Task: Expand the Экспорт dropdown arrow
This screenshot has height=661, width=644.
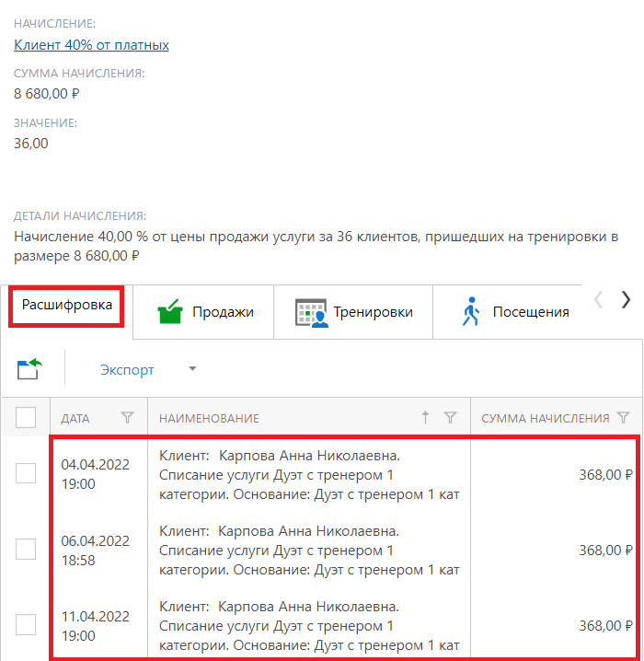Action: click(x=192, y=369)
